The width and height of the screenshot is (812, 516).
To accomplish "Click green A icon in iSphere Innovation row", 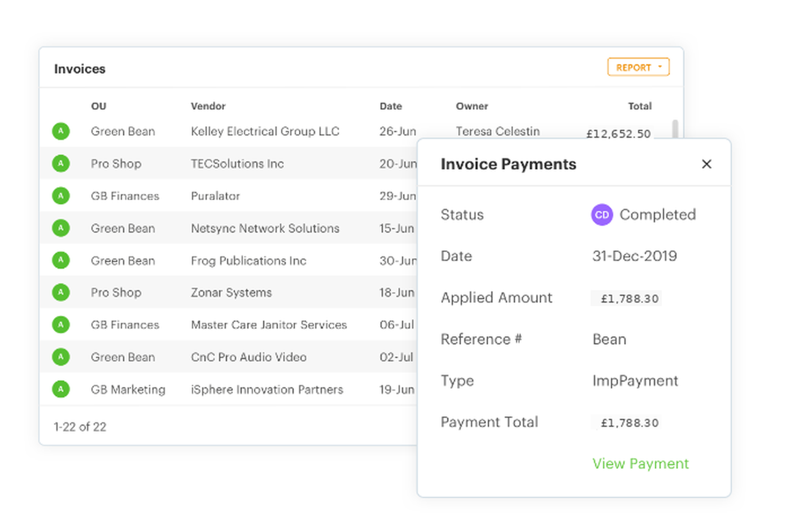I will [61, 388].
